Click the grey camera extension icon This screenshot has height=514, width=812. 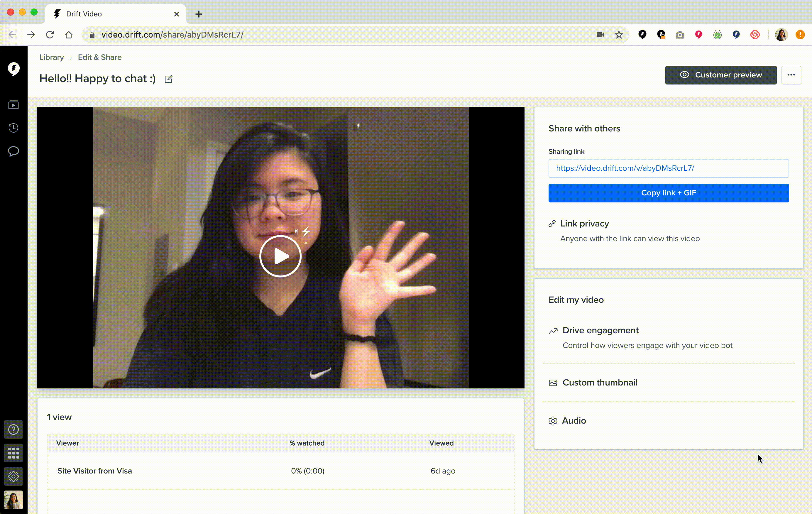coord(680,35)
